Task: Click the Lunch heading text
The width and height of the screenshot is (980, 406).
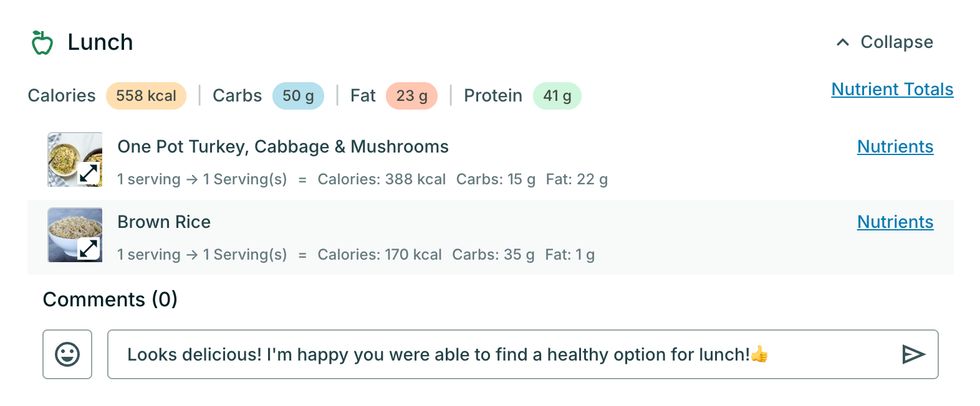Action: [100, 42]
